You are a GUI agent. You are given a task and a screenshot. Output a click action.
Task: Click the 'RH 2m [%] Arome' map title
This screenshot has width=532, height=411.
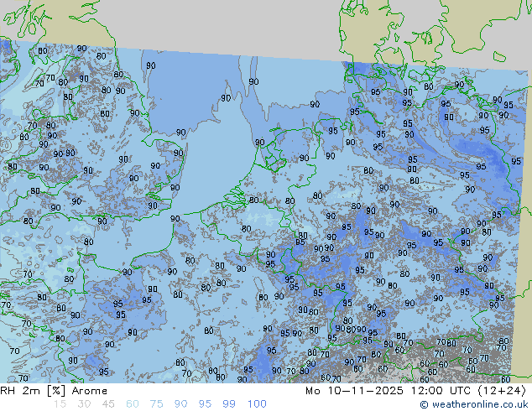pos(54,391)
